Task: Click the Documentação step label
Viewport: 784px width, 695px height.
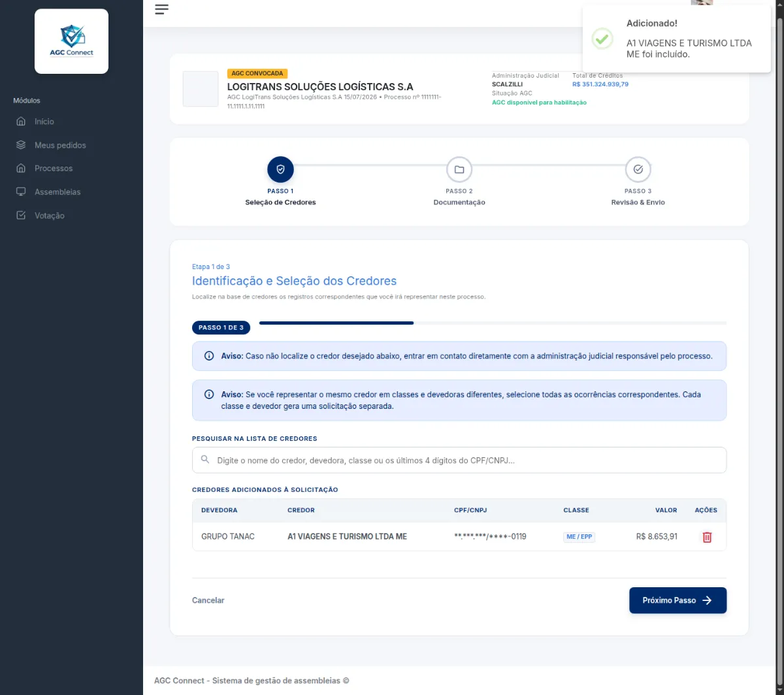Action: click(x=459, y=202)
